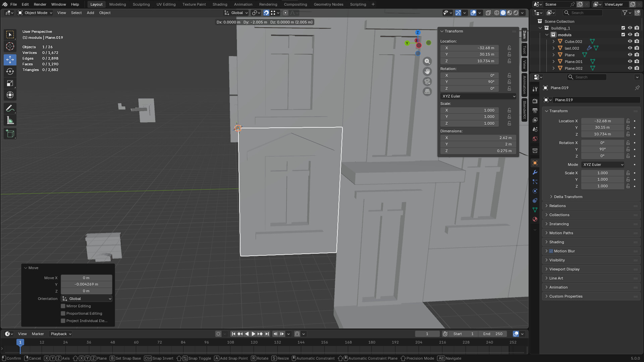Click the pan view hand icon

(x=427, y=71)
